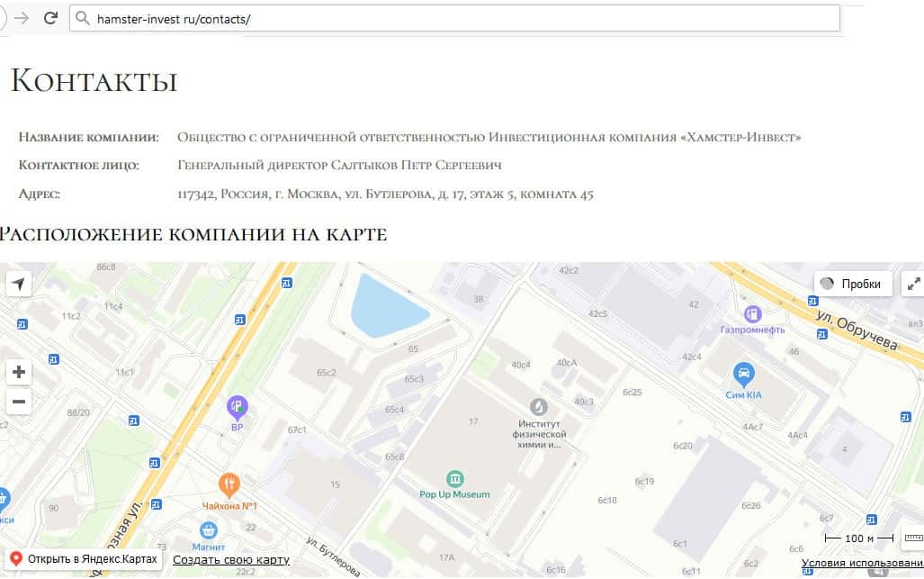Click the map geolocation arrow button
924x579 pixels.
pyautogui.click(x=18, y=284)
